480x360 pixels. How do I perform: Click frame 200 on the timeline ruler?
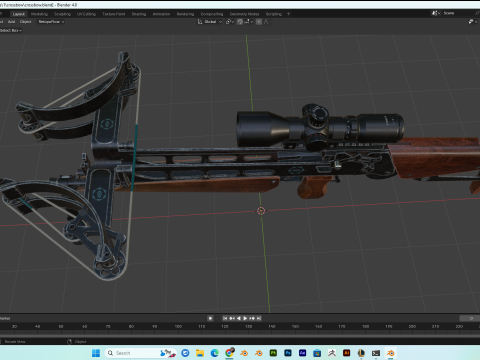pyautogui.click(x=412, y=326)
